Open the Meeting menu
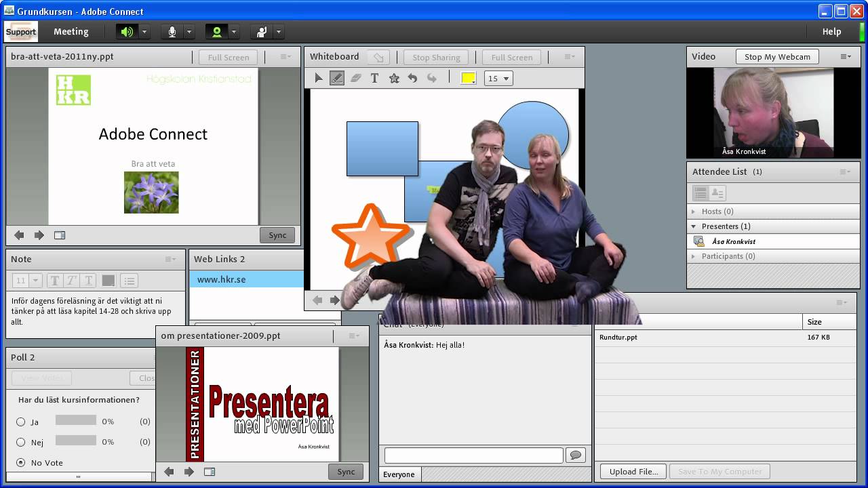The height and width of the screenshot is (488, 868). tap(71, 31)
